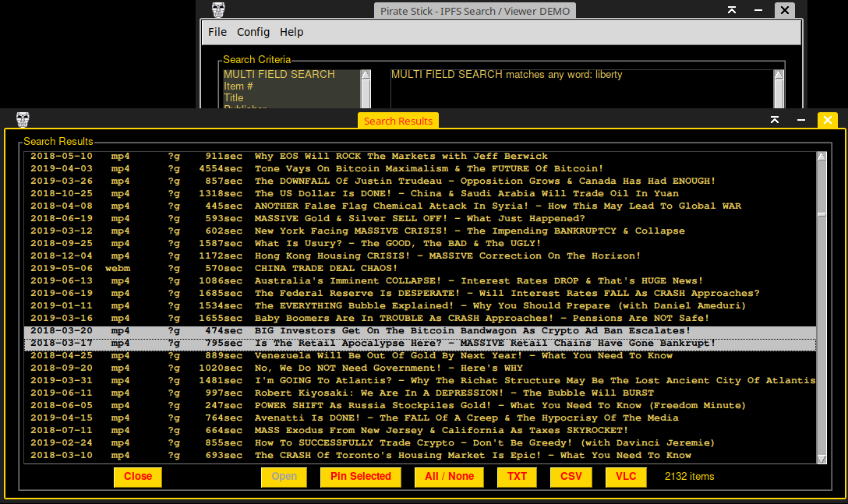848x504 pixels.
Task: Roll up the Pirate Stick main window
Action: coord(732,9)
